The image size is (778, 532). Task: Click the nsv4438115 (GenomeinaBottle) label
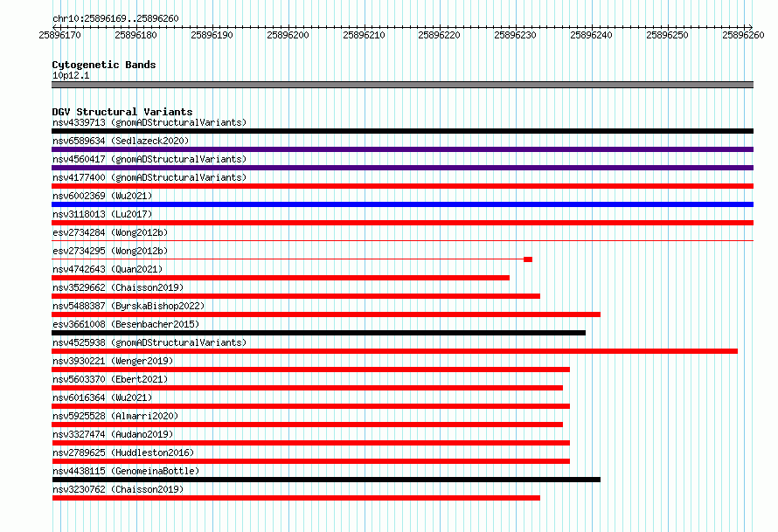click(126, 471)
